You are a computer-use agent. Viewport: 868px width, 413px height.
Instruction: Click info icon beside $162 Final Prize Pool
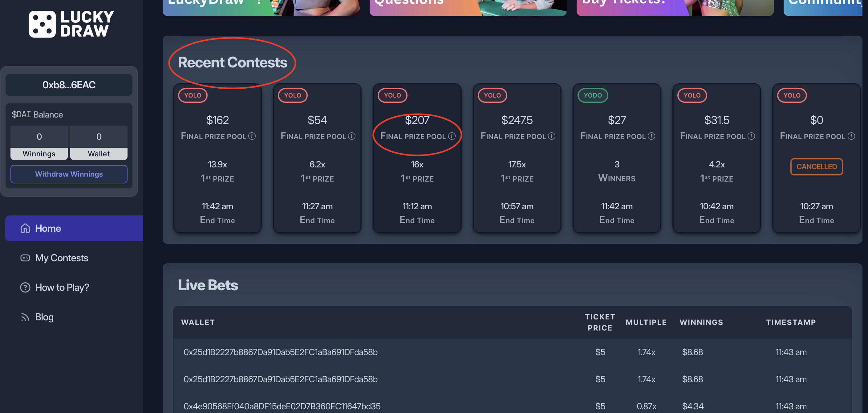[x=252, y=136]
